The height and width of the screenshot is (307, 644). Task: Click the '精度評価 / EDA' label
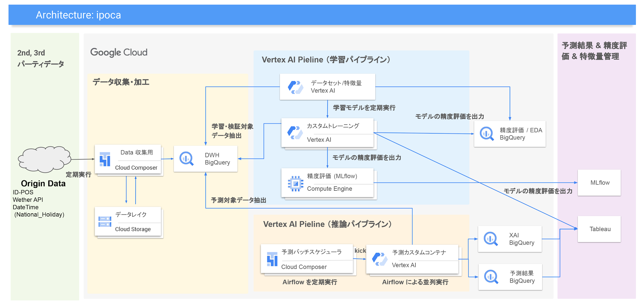[x=521, y=130]
